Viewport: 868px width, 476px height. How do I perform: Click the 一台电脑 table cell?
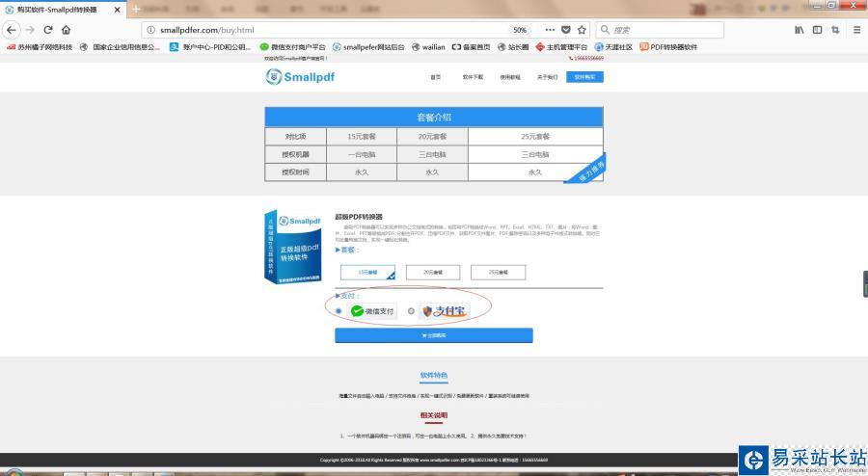point(362,154)
